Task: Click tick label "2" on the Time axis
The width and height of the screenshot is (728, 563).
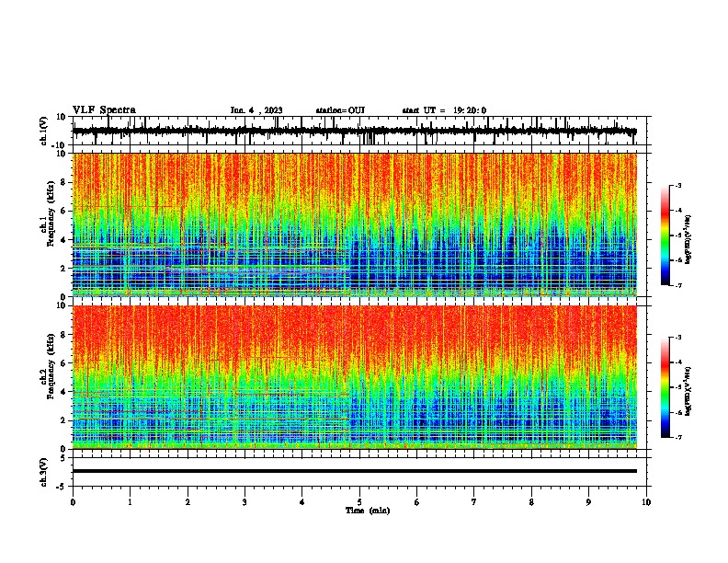Action: tap(188, 502)
